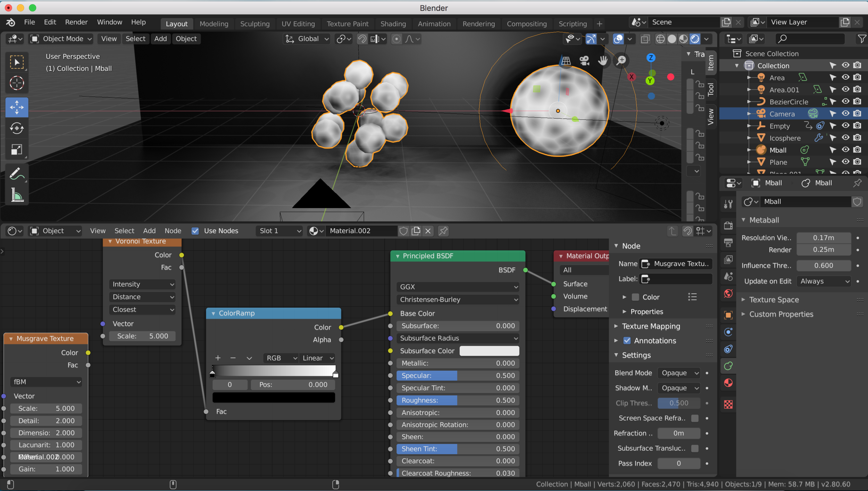Viewport: 868px width, 491px height.
Task: Click the ColorRamp black color swatch
Action: coord(274,398)
